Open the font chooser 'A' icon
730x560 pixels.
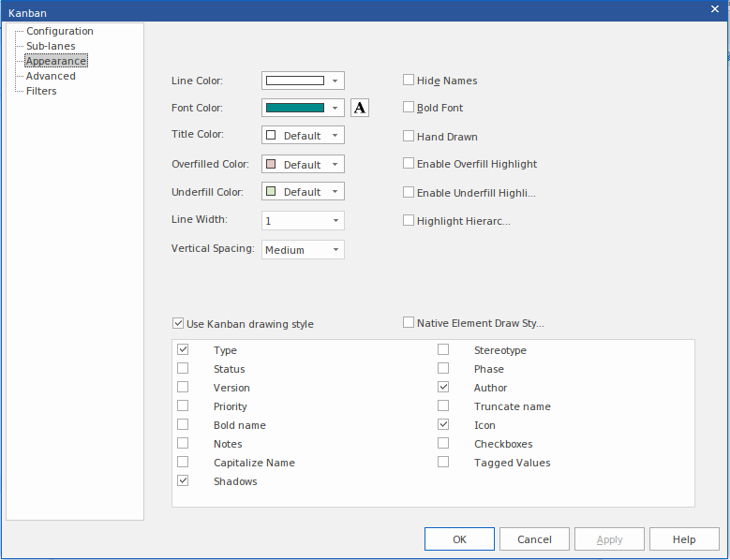[360, 108]
